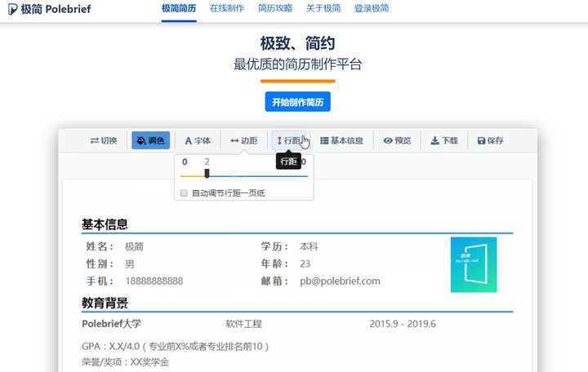This screenshot has width=588, height=372.
Task: Click the 开始制作简历 button
Action: click(298, 102)
